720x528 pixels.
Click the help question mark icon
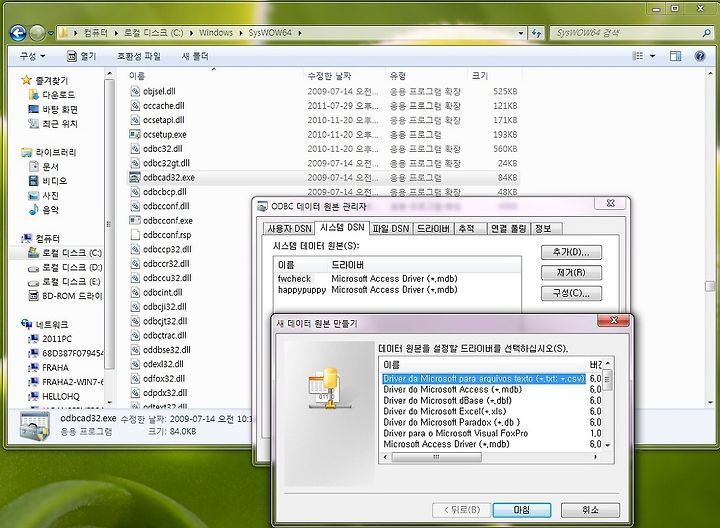pyautogui.click(x=700, y=56)
